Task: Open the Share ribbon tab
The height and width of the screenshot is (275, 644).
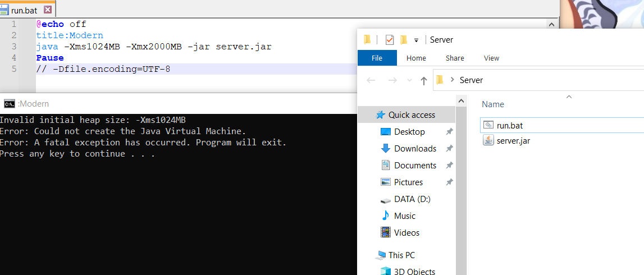Action: [x=455, y=58]
